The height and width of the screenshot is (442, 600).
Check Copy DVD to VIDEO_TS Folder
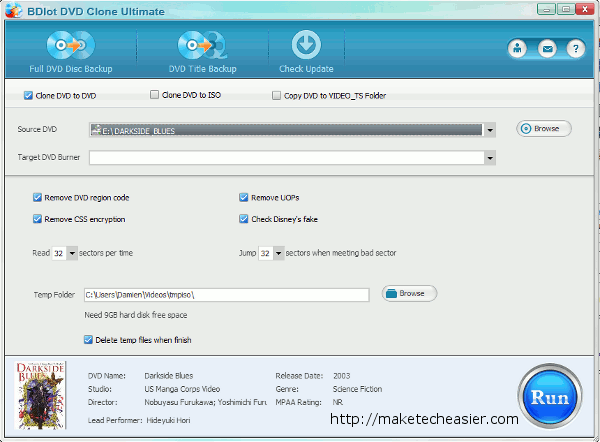[276, 96]
